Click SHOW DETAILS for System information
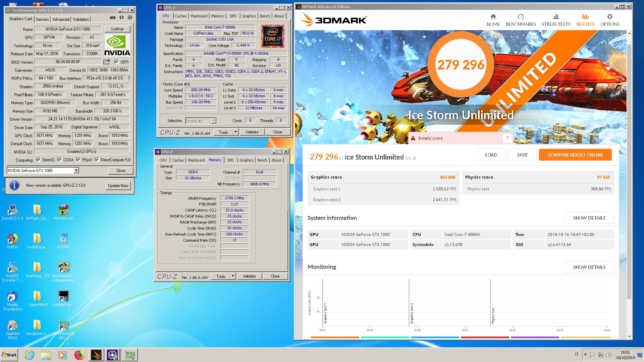 tap(589, 218)
